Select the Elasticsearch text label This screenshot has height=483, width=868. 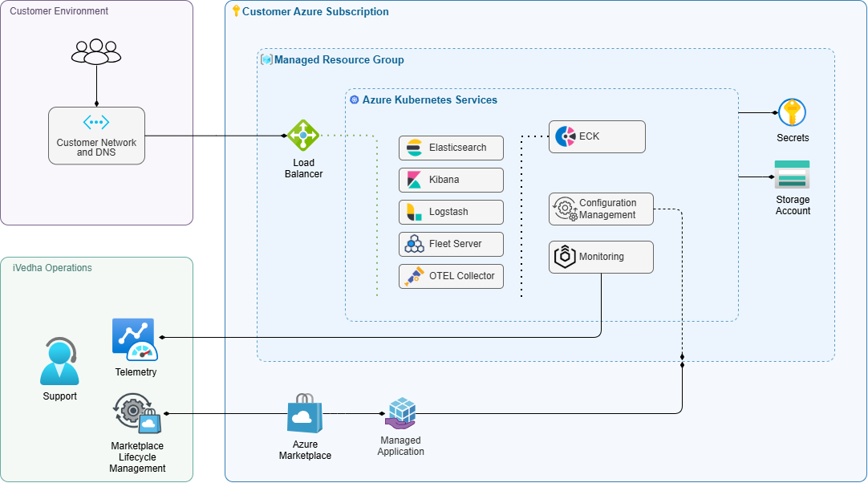458,148
